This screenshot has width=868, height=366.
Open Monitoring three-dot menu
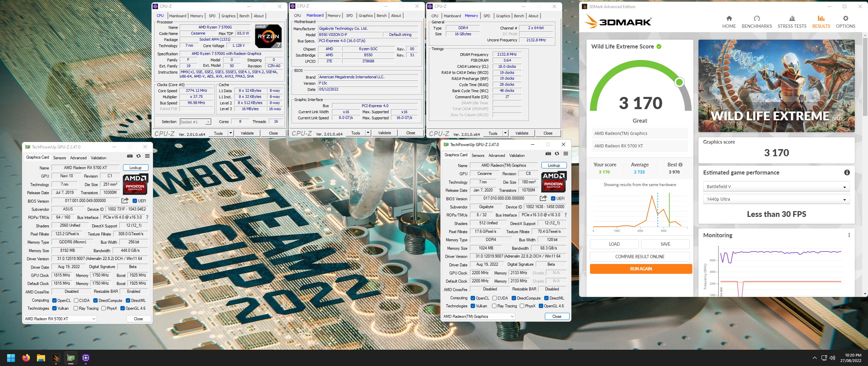coord(849,235)
